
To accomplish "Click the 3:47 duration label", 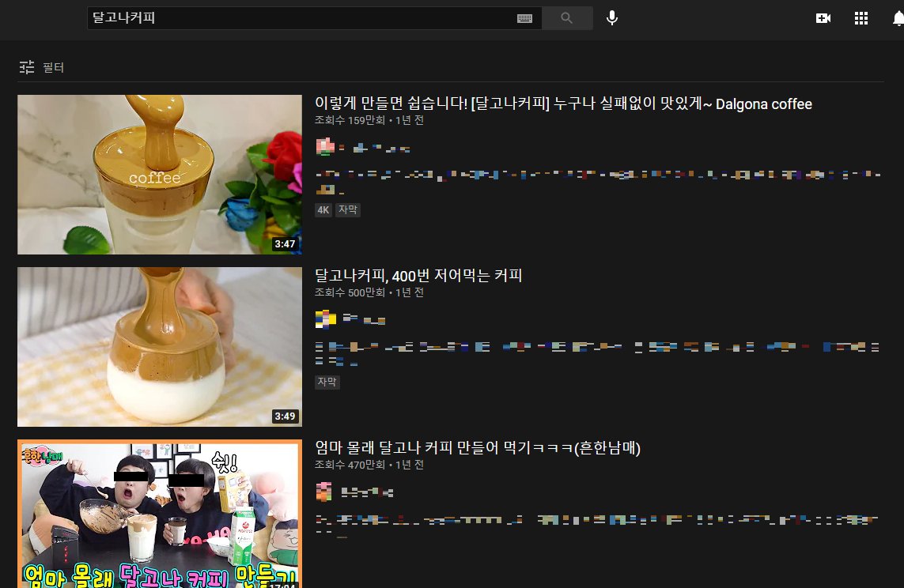I will 285,243.
